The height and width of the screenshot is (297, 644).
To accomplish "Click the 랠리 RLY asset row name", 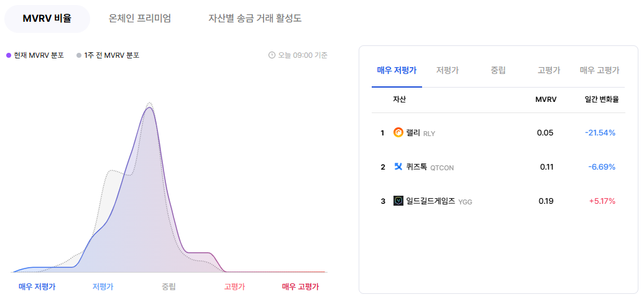I will 420,133.
